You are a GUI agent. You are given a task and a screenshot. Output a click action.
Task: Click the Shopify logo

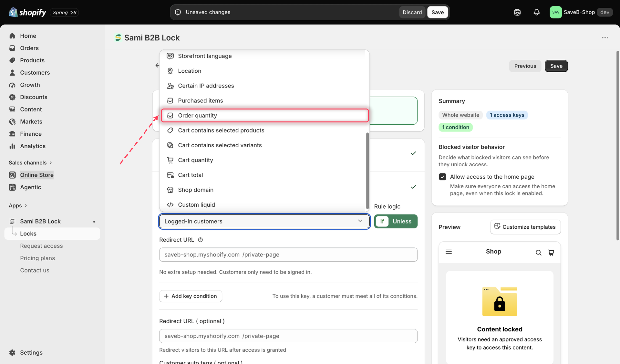click(28, 12)
